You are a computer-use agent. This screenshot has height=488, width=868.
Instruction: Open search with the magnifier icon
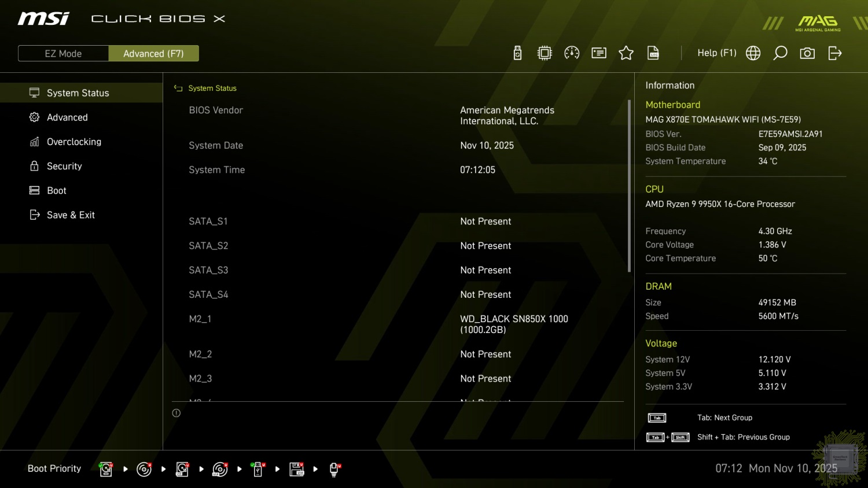780,53
